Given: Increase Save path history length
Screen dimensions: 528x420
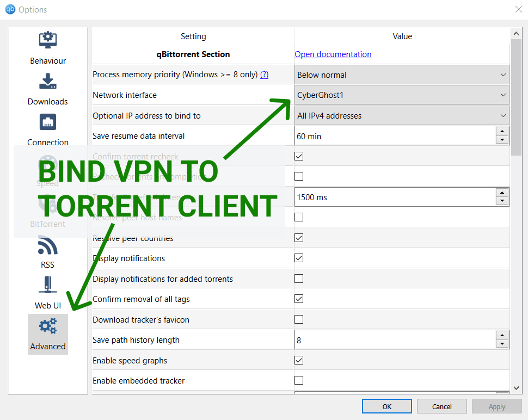Looking at the screenshot, I should pos(502,336).
